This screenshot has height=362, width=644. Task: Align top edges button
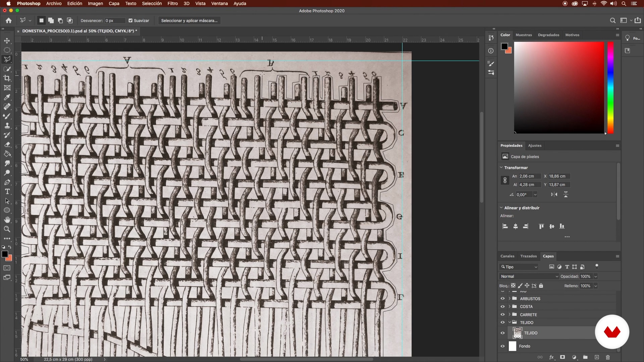click(541, 226)
